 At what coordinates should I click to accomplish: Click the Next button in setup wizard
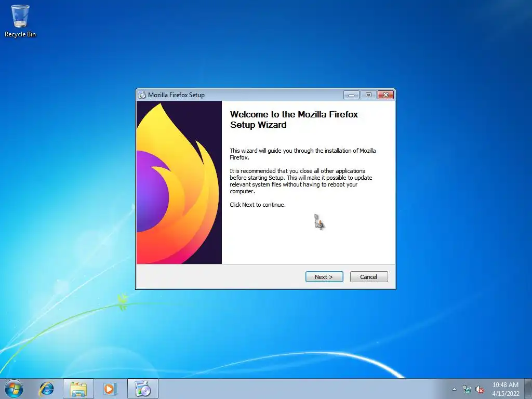point(324,277)
